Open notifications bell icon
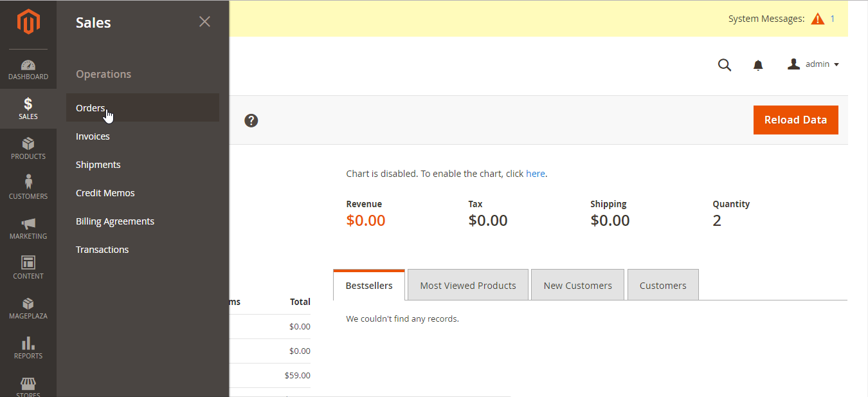Screen dimensions: 868x397 758,65
